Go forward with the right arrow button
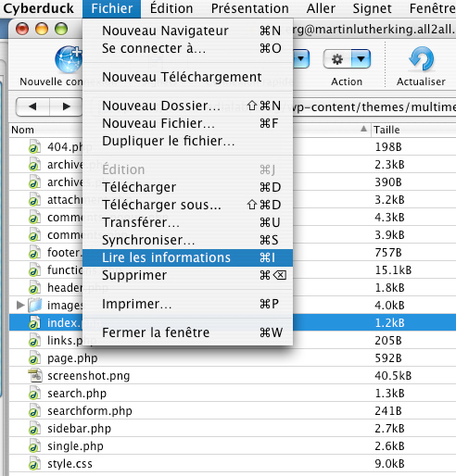This screenshot has width=456, height=476. click(66, 106)
